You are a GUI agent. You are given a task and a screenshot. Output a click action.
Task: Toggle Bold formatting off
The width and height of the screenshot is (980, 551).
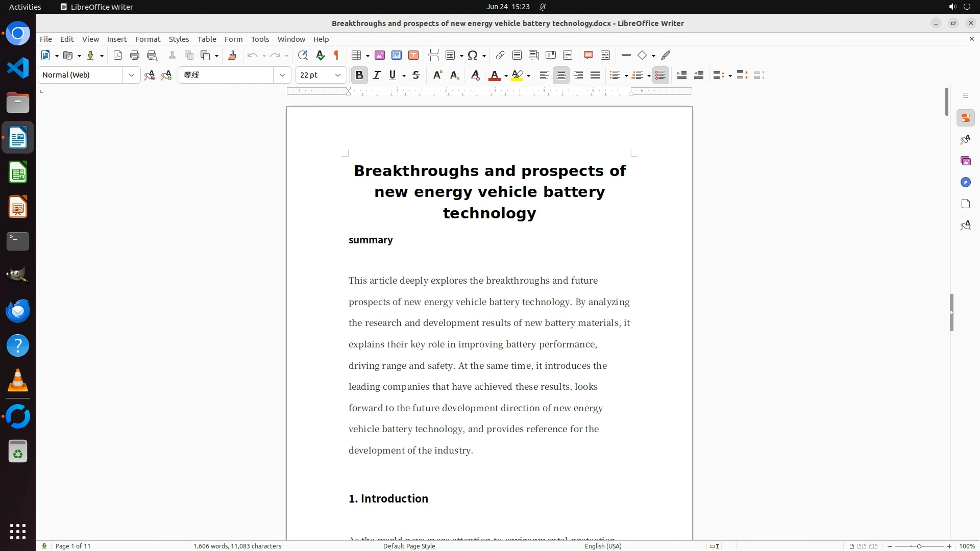point(359,76)
